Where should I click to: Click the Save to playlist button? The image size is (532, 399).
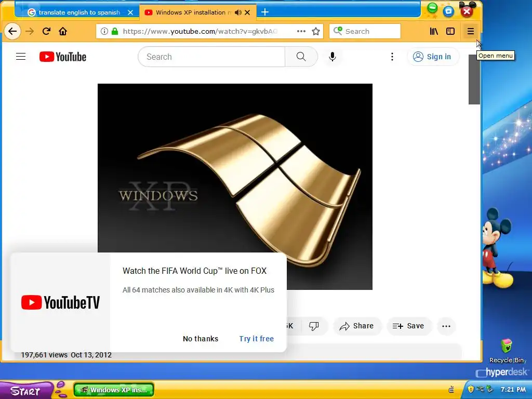click(x=408, y=326)
